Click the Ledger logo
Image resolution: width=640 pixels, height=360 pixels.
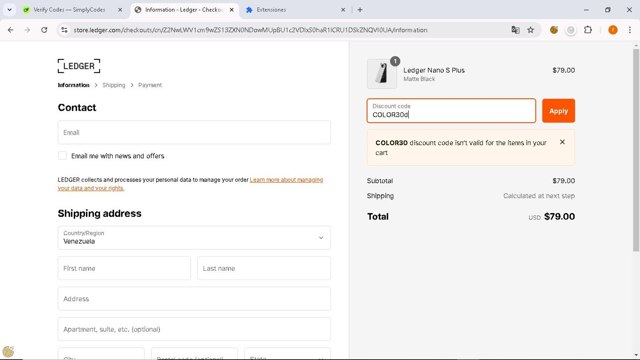(79, 66)
